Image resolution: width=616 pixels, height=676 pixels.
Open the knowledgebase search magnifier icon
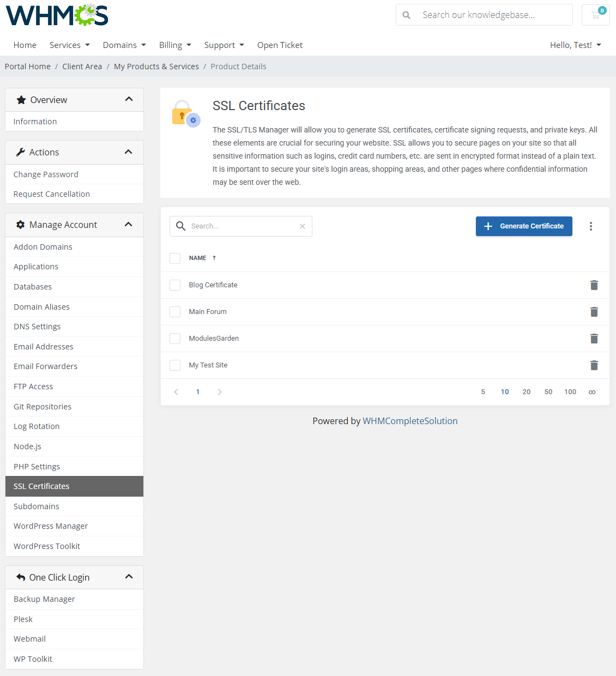point(406,15)
